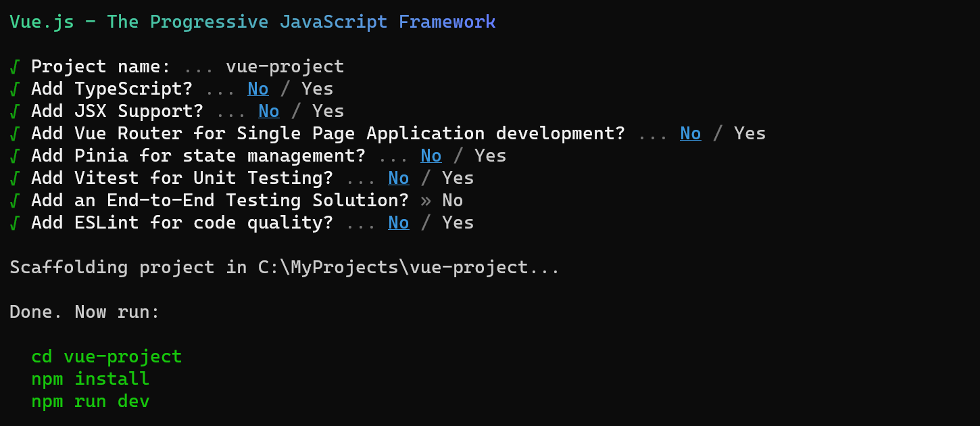Click the checkmark next to Vitest question
Screen dimensions: 980x426
[14, 177]
